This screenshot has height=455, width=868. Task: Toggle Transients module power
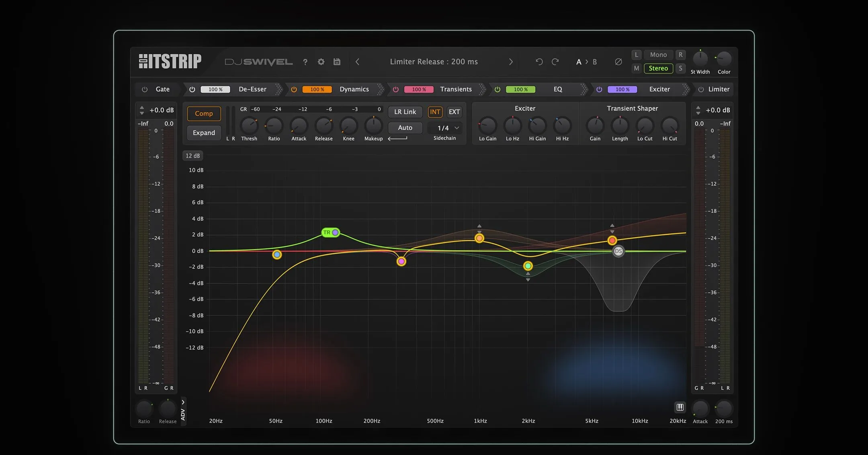(395, 89)
